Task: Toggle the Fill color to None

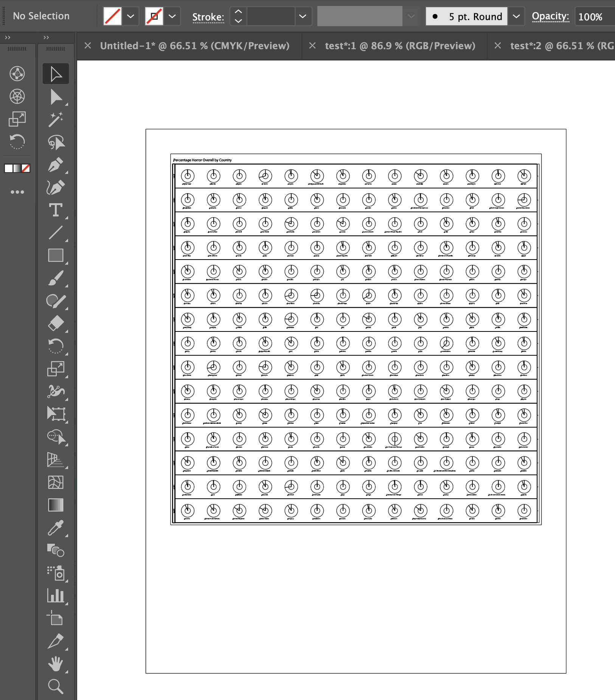Action: click(112, 16)
